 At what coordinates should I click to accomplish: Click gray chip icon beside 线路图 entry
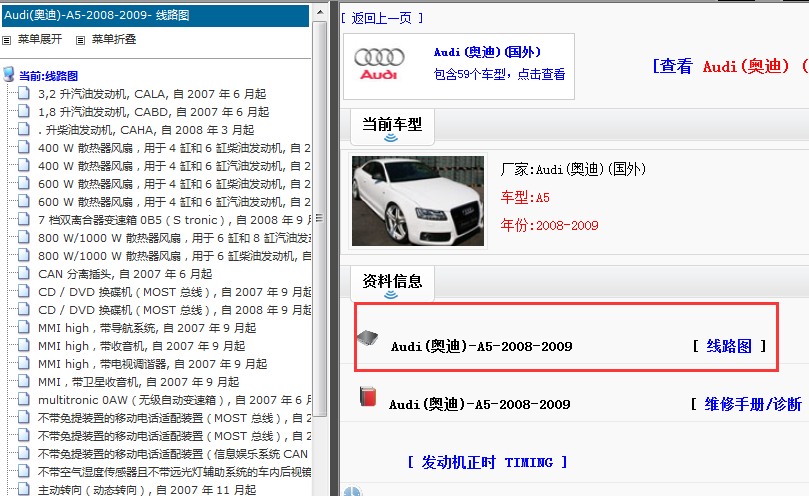click(x=367, y=338)
